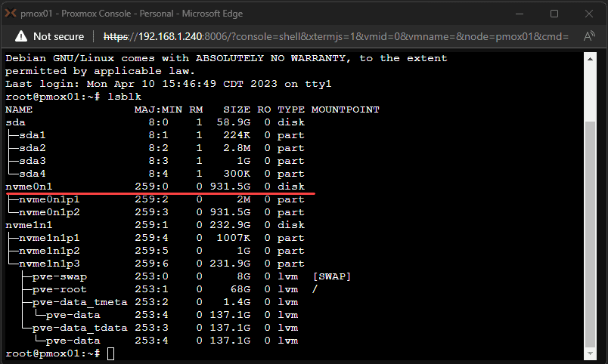Click the Not secure warning icon

(21, 36)
